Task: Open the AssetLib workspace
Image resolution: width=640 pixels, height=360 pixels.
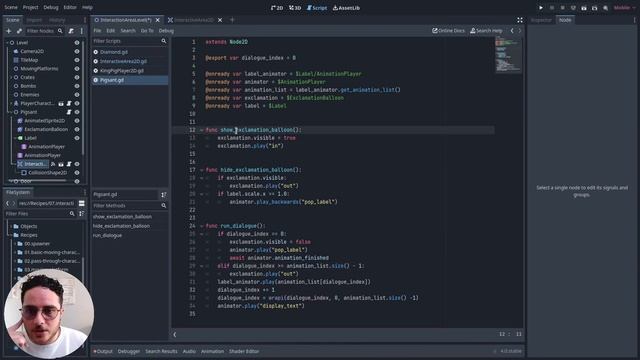Action: click(346, 8)
